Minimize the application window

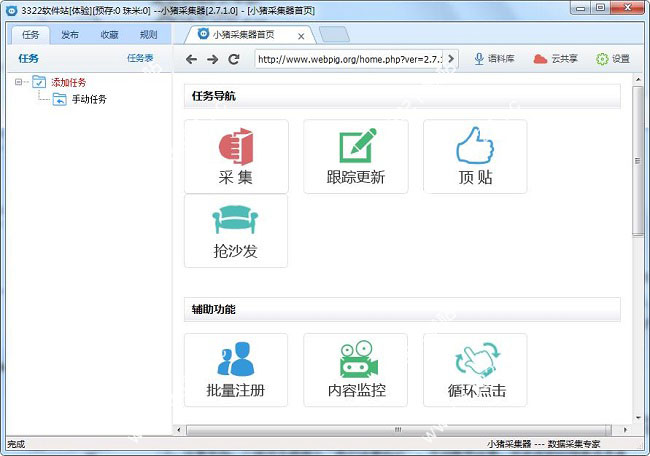click(x=581, y=8)
